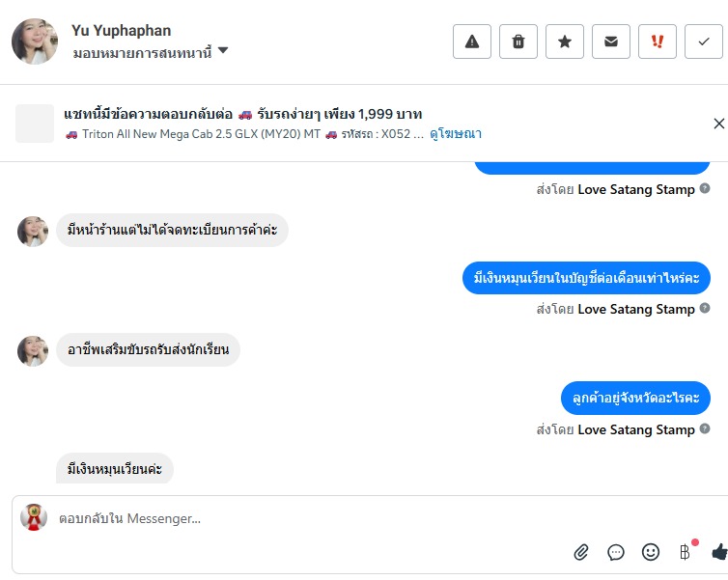Open Yu Yuphaphan's profile picture

coord(35,41)
